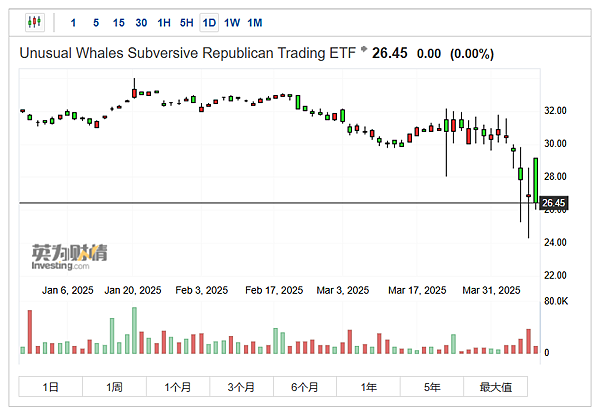Click the Mar 3, 2025 date label
The image size is (600, 419).
(343, 290)
